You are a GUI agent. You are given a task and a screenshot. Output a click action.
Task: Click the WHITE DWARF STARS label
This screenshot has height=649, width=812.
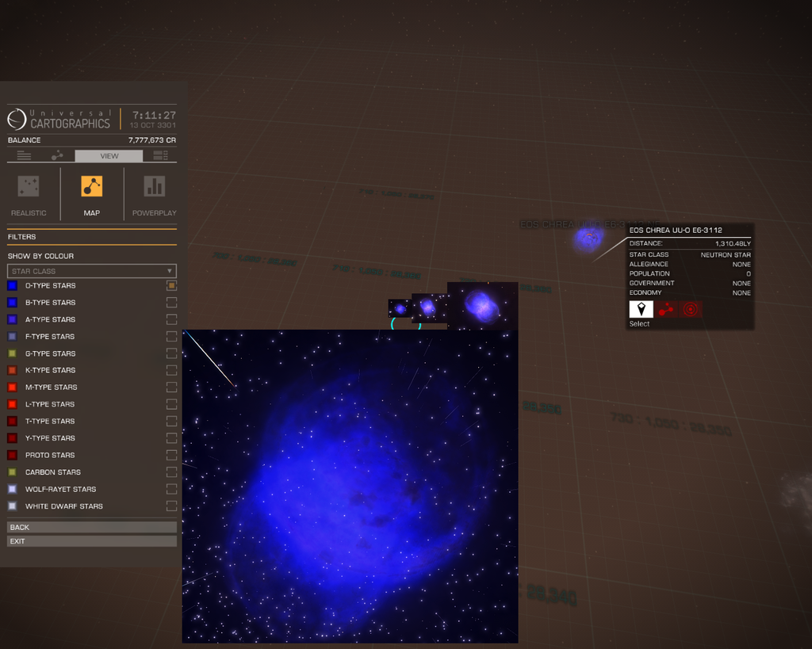click(x=63, y=506)
